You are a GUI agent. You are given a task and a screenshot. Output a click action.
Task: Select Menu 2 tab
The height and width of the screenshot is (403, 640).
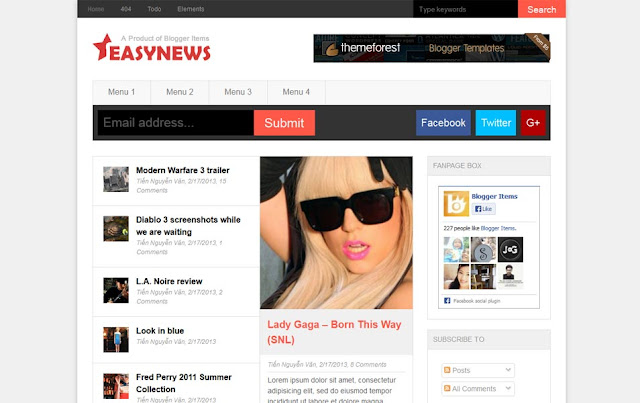pyautogui.click(x=180, y=92)
